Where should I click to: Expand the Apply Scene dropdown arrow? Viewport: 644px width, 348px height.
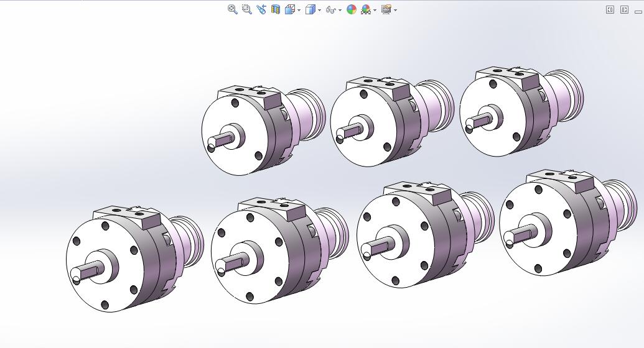375,10
